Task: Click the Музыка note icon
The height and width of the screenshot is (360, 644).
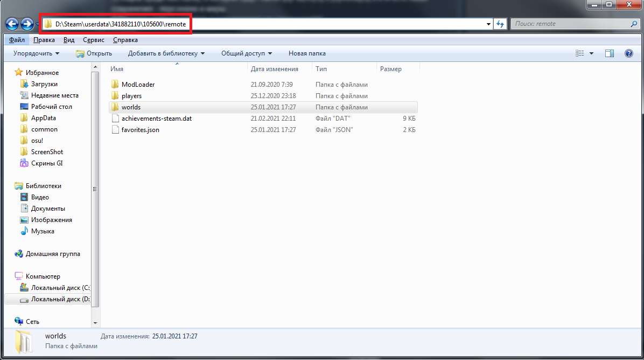Action: point(24,231)
